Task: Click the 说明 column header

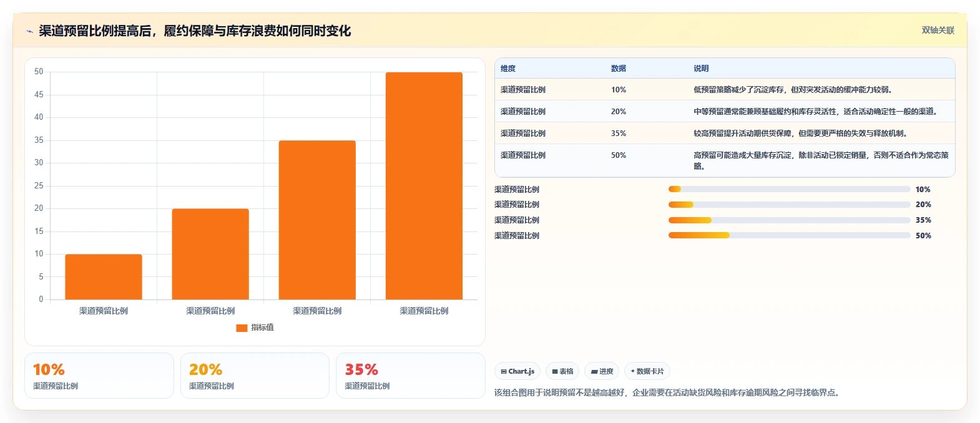Action: pos(701,69)
